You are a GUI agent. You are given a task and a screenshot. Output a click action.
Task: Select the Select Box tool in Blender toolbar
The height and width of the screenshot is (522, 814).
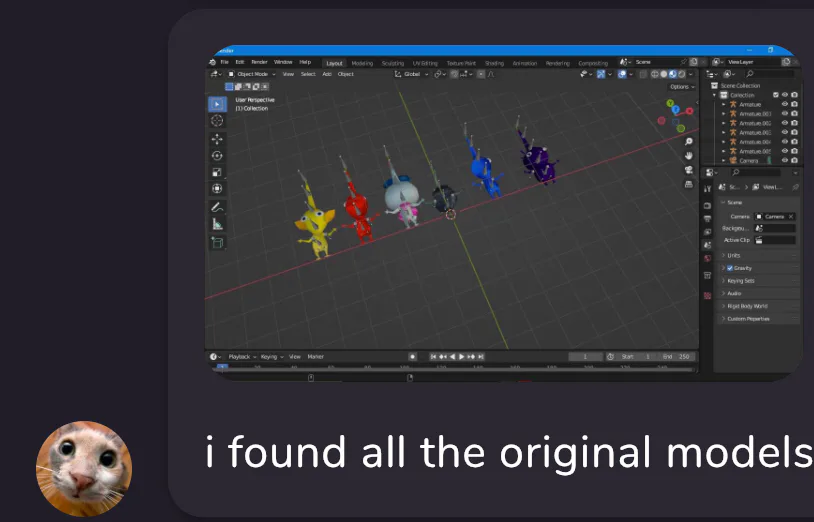point(217,104)
